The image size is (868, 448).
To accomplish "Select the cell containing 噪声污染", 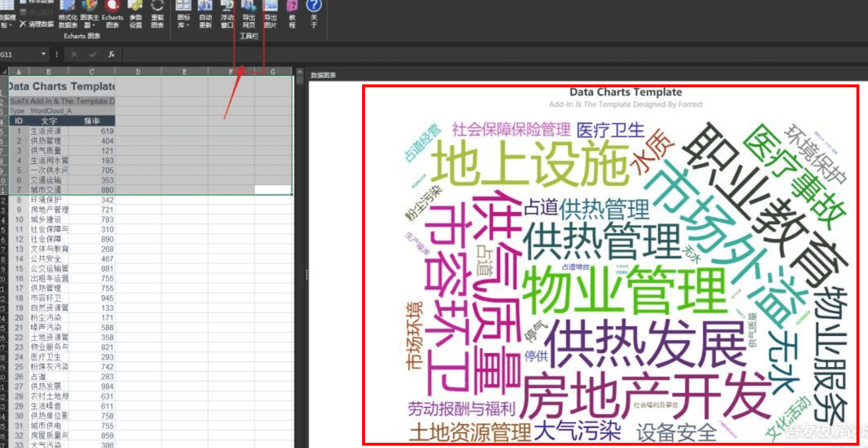I will (x=49, y=328).
